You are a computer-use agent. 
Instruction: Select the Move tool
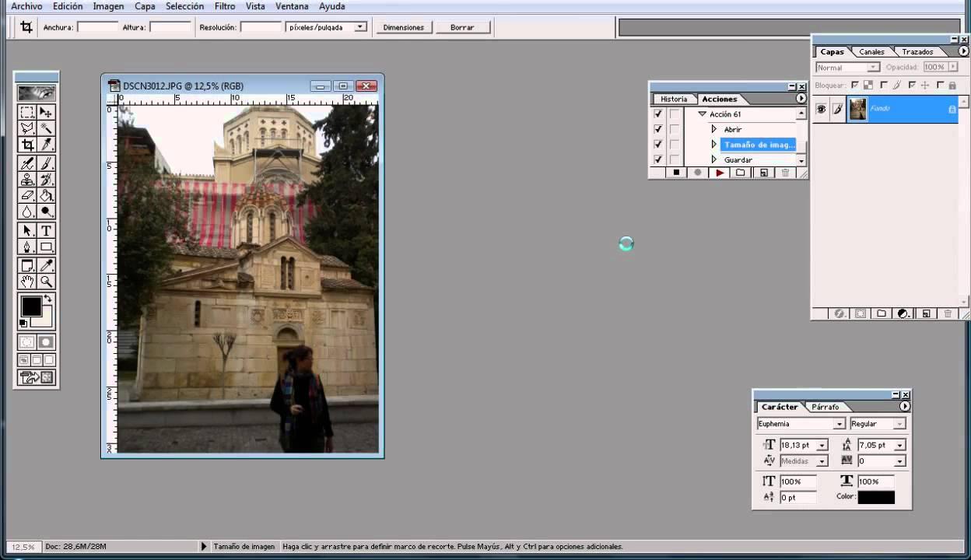(x=46, y=112)
